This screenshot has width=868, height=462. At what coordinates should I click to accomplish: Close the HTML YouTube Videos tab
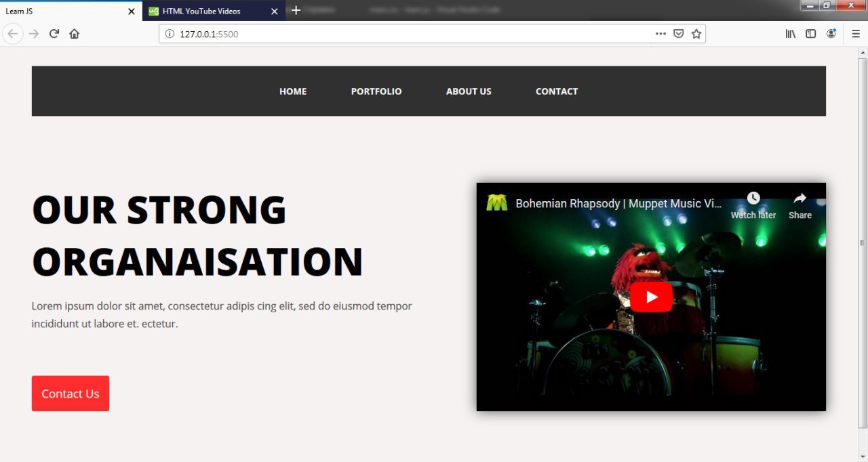[x=274, y=12]
